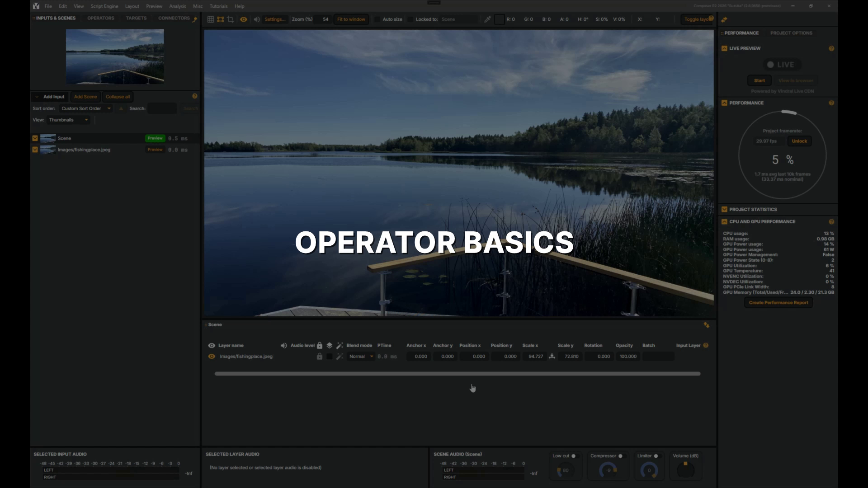Click the Add Scene button

(x=85, y=97)
